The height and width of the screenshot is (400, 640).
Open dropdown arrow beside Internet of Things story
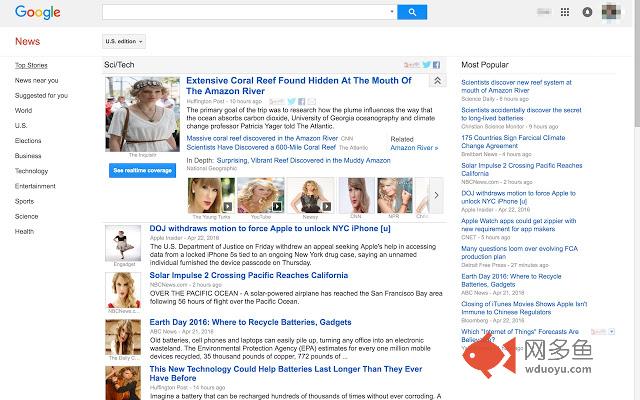[x=611, y=331]
